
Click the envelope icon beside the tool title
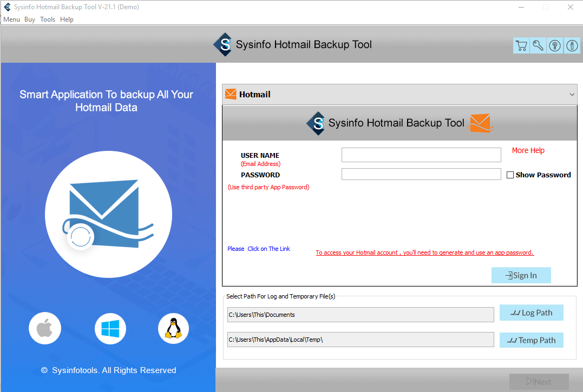(479, 123)
